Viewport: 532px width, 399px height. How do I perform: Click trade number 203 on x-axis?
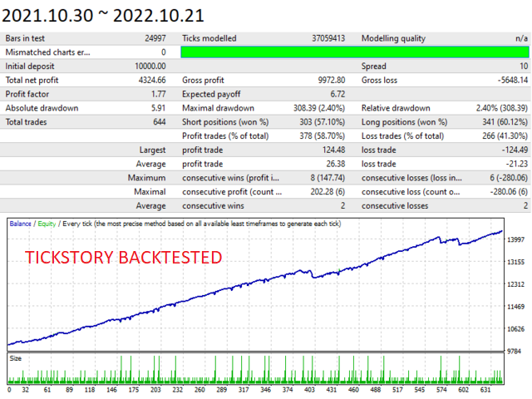[x=155, y=390]
